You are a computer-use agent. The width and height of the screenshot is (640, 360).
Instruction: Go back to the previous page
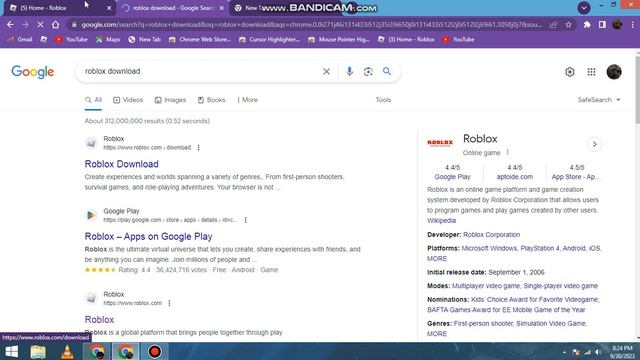pos(10,24)
